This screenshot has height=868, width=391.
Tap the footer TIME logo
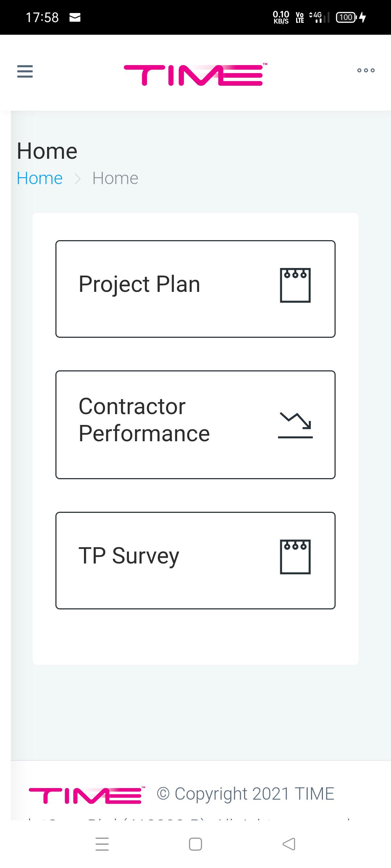87,795
